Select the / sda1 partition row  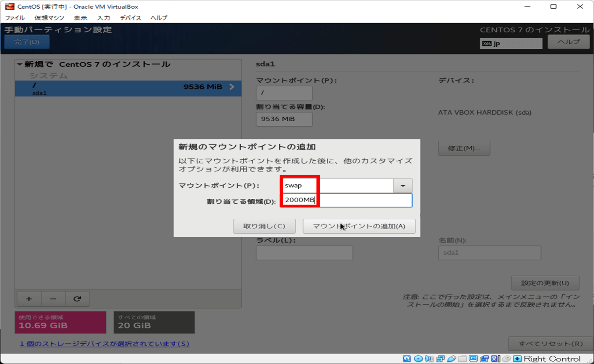click(128, 89)
